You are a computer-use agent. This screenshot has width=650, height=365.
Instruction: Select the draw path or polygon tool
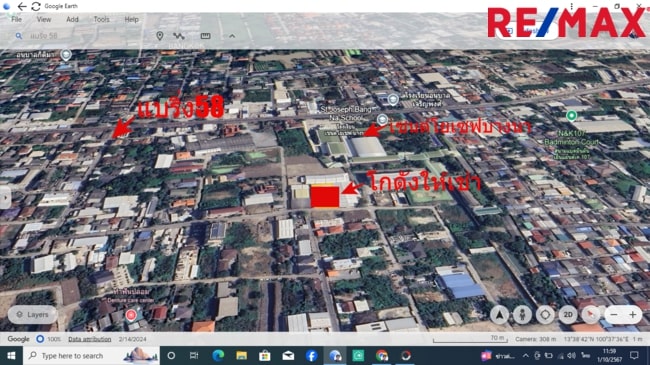179,36
